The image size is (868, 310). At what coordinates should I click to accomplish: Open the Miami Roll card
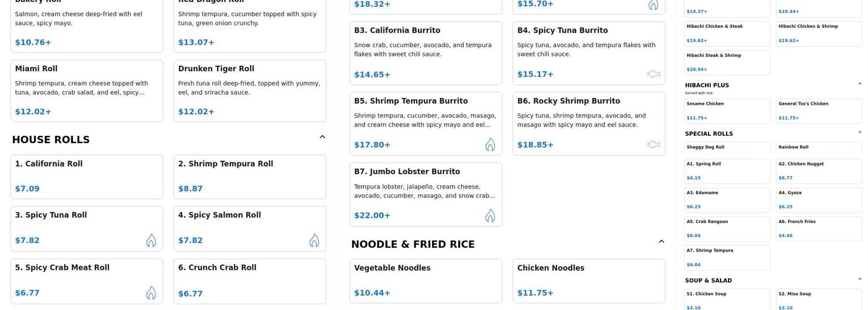[x=87, y=91]
